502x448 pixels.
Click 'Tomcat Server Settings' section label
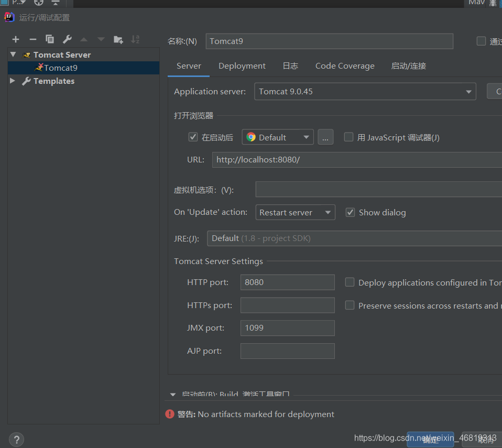pyautogui.click(x=219, y=261)
